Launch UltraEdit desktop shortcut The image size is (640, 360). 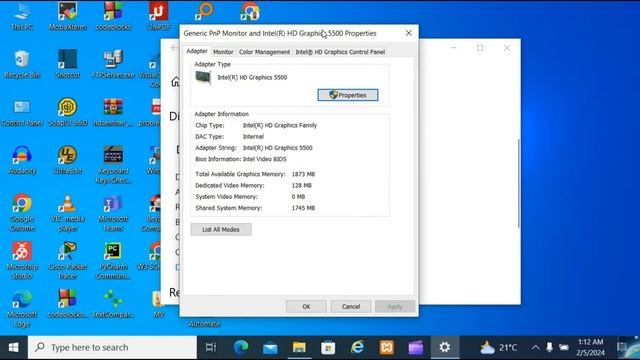tap(67, 160)
